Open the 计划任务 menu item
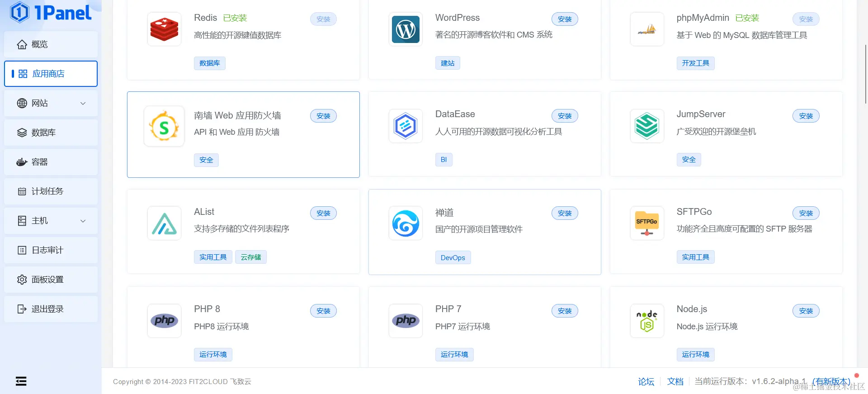Image resolution: width=868 pixels, height=394 pixels. [x=51, y=191]
